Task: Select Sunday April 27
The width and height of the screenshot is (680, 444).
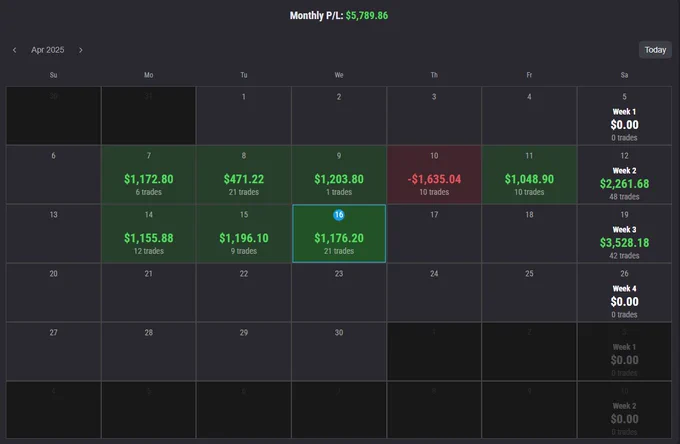Action: (x=53, y=351)
